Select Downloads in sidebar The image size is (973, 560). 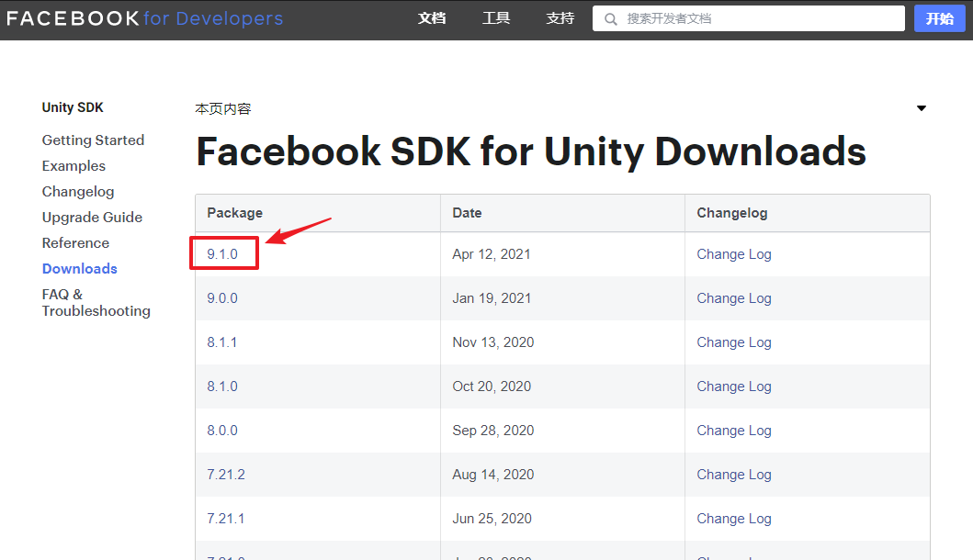point(80,269)
